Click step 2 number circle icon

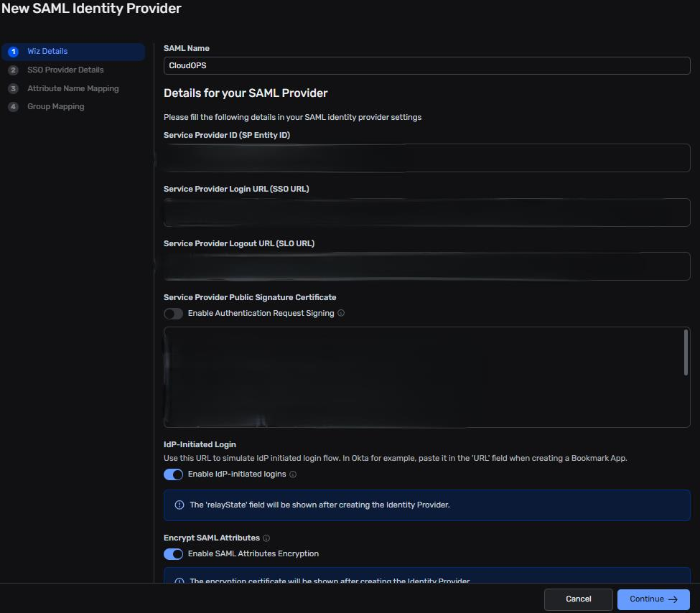click(13, 70)
